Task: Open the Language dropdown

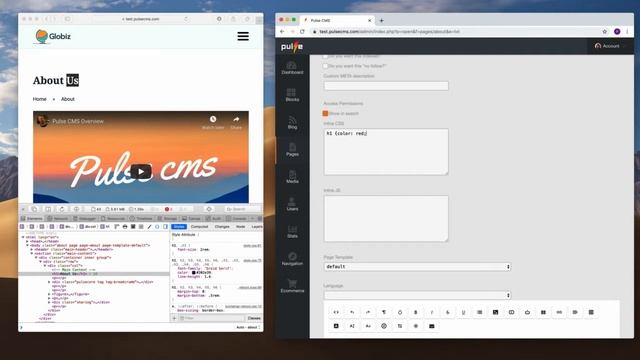Action: 417,295
